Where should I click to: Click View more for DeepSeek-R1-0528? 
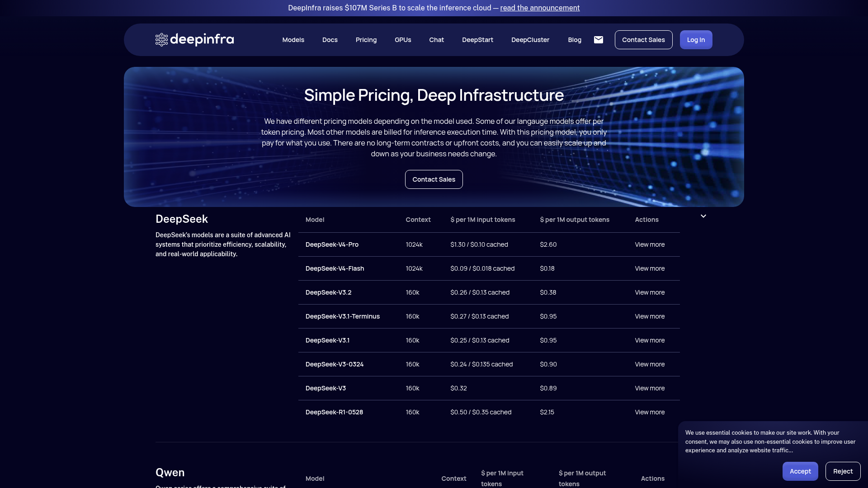650,412
